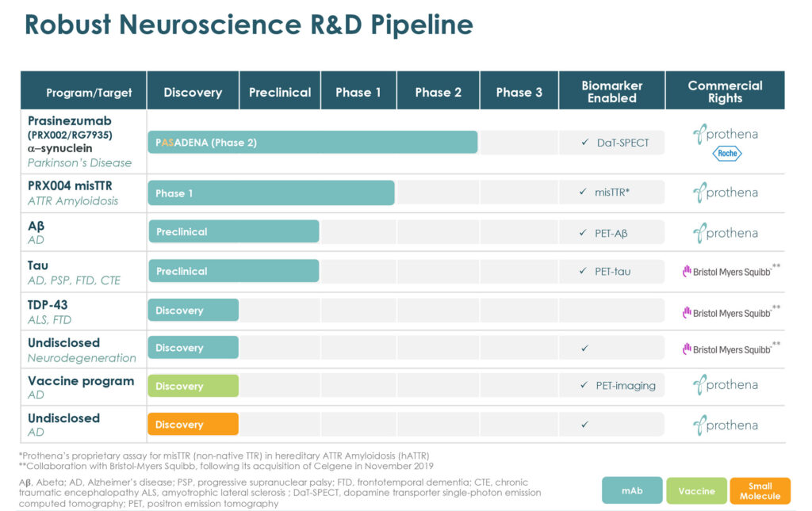Screen dimensions: 812x511
Task: Click the mAb legend swatch
Action: [632, 490]
